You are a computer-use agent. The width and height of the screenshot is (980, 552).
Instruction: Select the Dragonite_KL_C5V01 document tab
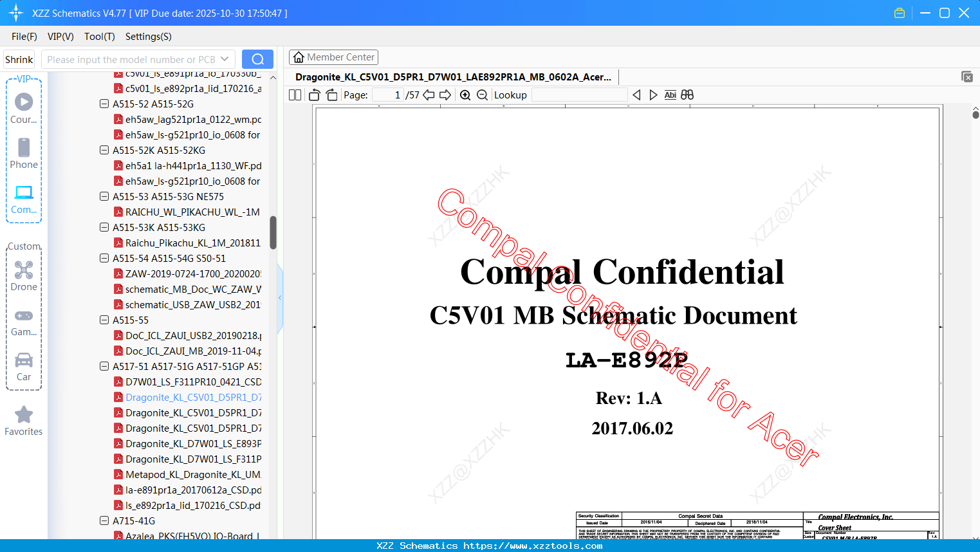tap(453, 77)
